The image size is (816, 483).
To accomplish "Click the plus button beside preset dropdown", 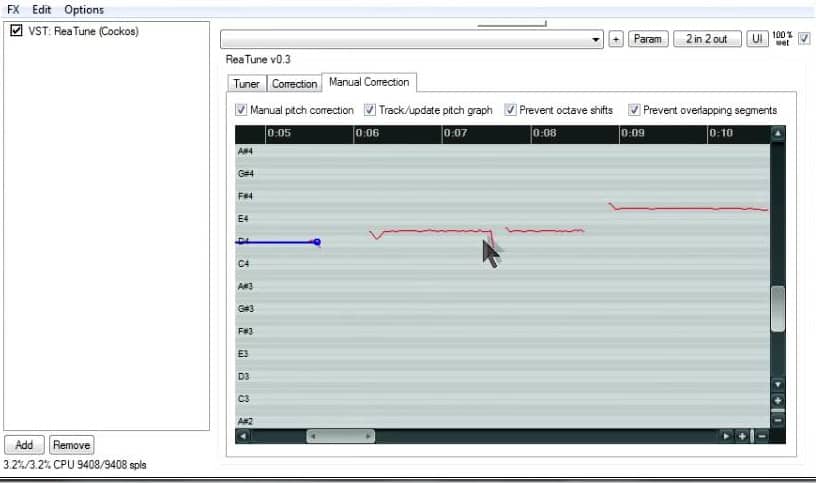I will pyautogui.click(x=616, y=39).
